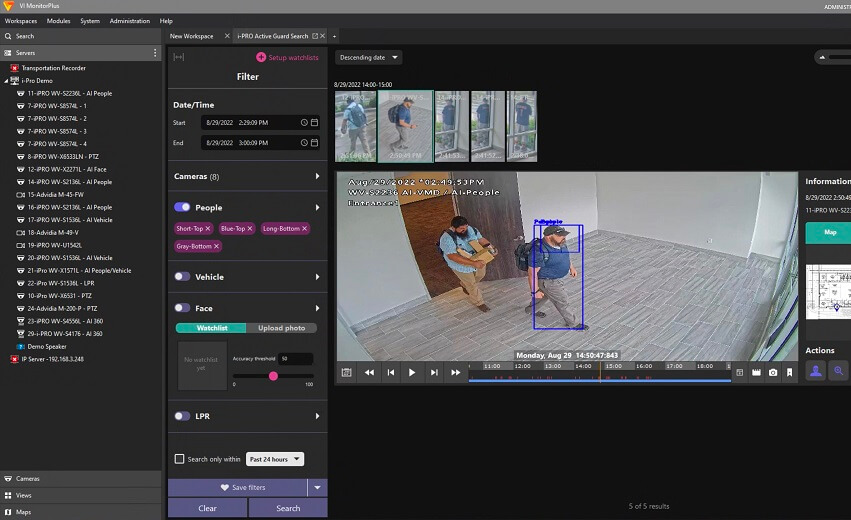
Task: Switch to the New Workspace tab
Action: (191, 36)
